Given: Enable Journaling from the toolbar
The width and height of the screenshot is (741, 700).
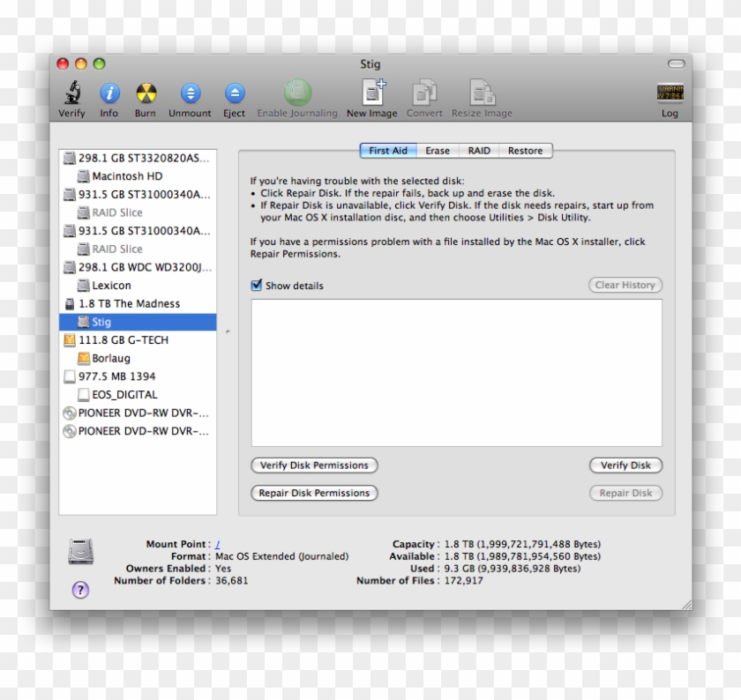Looking at the screenshot, I should click(296, 95).
